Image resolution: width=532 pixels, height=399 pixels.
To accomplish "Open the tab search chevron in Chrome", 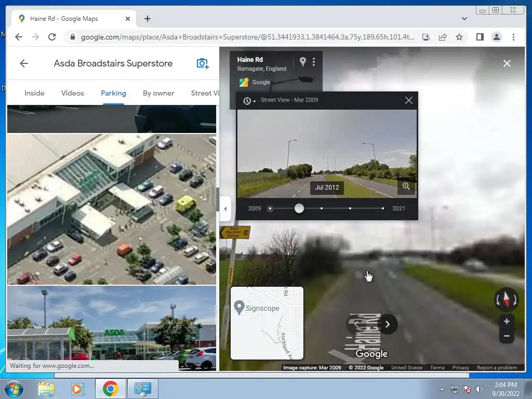I will tap(464, 19).
